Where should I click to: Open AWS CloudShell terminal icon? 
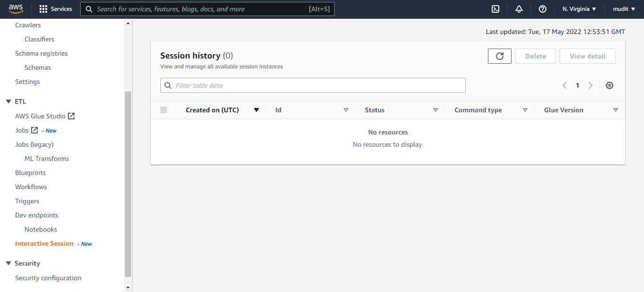[x=495, y=9]
